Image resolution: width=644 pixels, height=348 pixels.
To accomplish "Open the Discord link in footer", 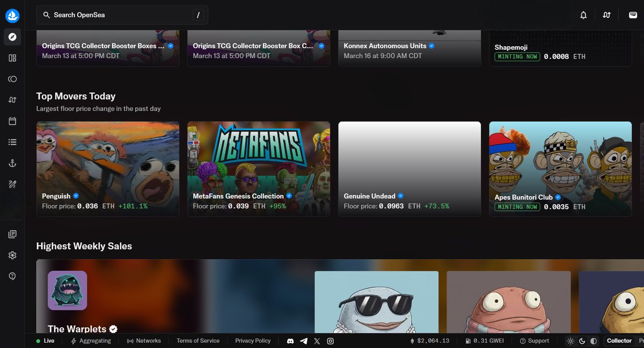I will (x=290, y=341).
